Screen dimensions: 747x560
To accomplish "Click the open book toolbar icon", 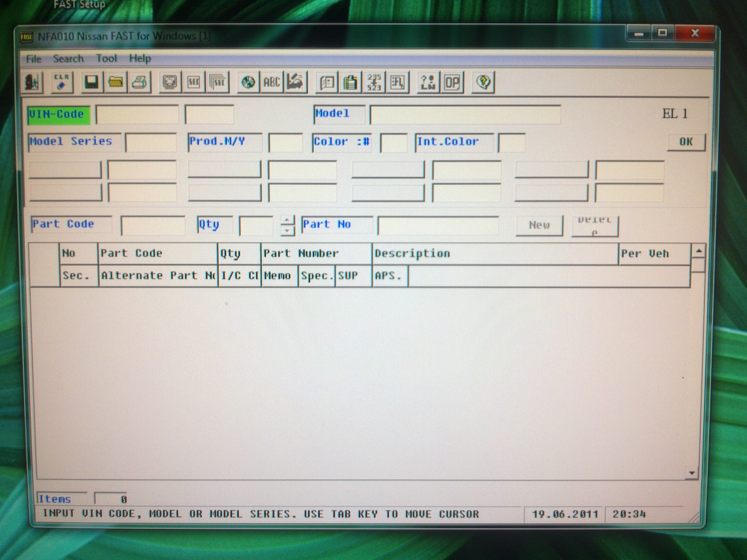I will pos(327,82).
